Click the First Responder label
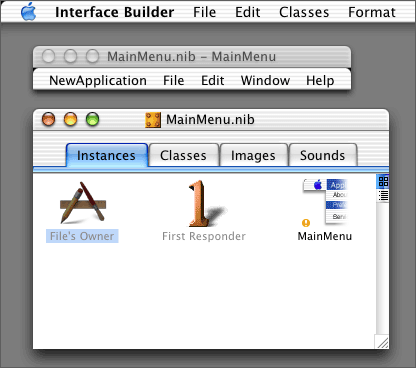 point(204,236)
